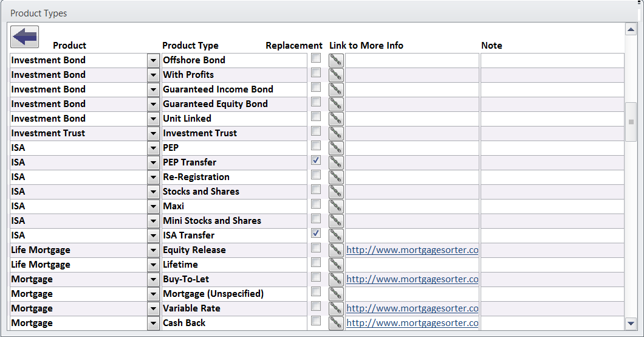This screenshot has width=644, height=337.
Task: Click link icon for Investment Trust row
Action: [x=336, y=133]
